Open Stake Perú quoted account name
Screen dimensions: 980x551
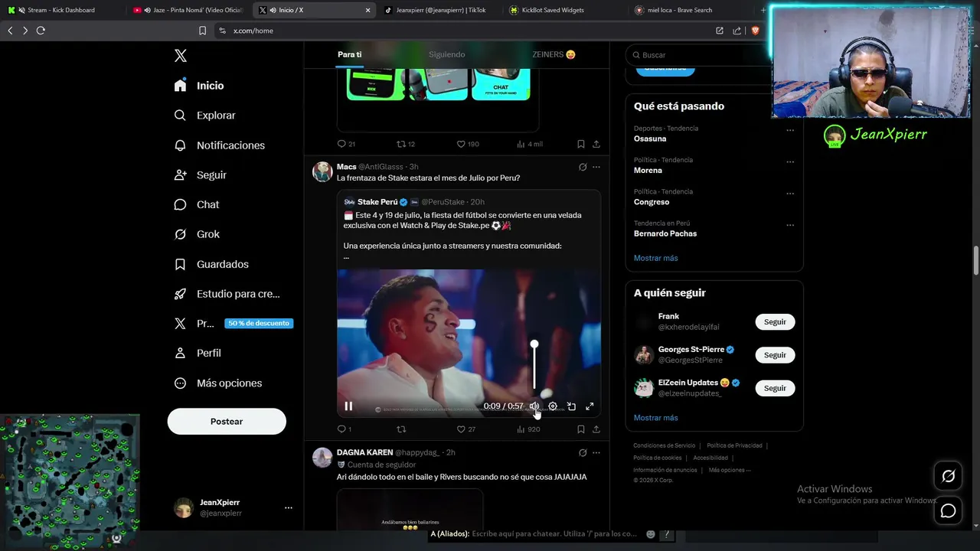click(x=377, y=202)
